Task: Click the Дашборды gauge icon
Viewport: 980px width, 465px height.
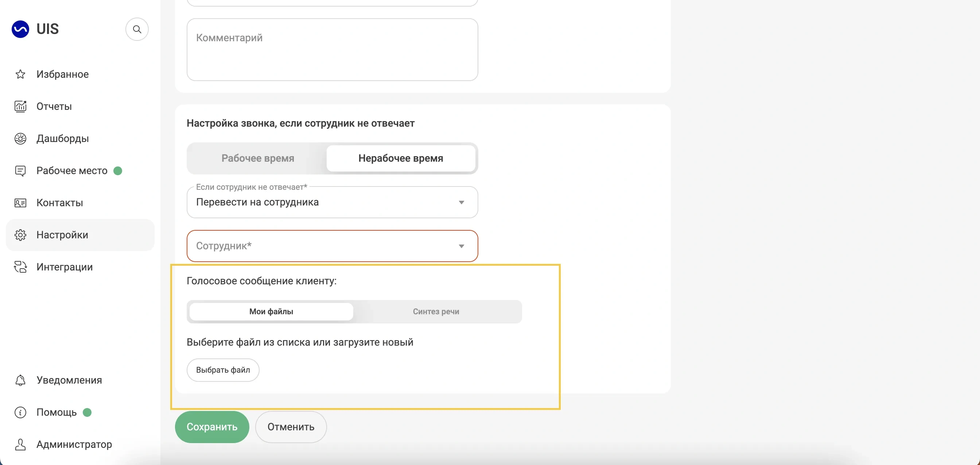Action: click(20, 139)
